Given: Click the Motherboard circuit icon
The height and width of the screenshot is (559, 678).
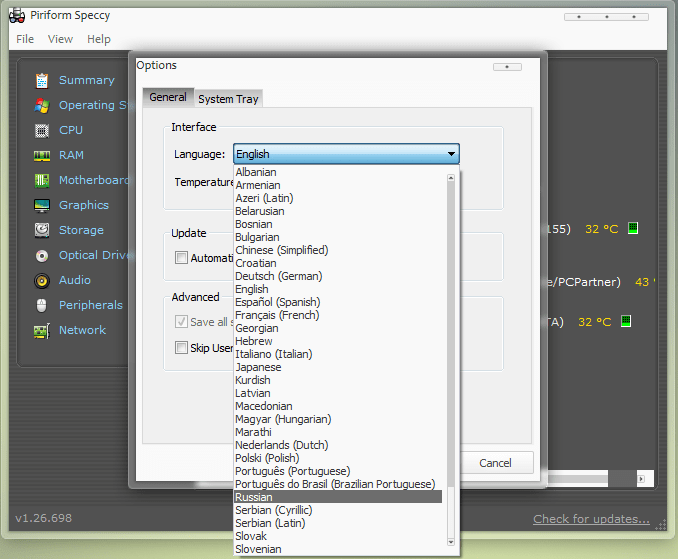Looking at the screenshot, I should (x=42, y=180).
